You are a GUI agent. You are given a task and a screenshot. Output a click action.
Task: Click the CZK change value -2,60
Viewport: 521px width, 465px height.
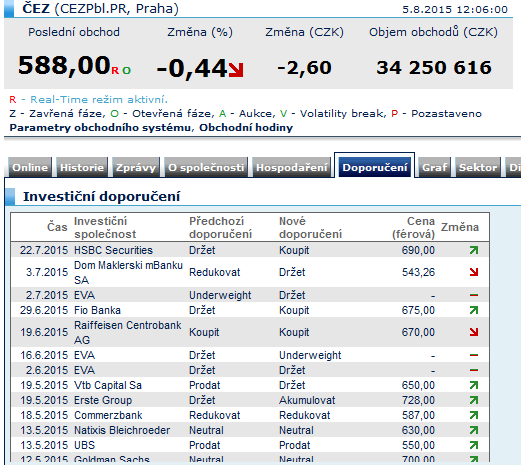[x=304, y=68]
